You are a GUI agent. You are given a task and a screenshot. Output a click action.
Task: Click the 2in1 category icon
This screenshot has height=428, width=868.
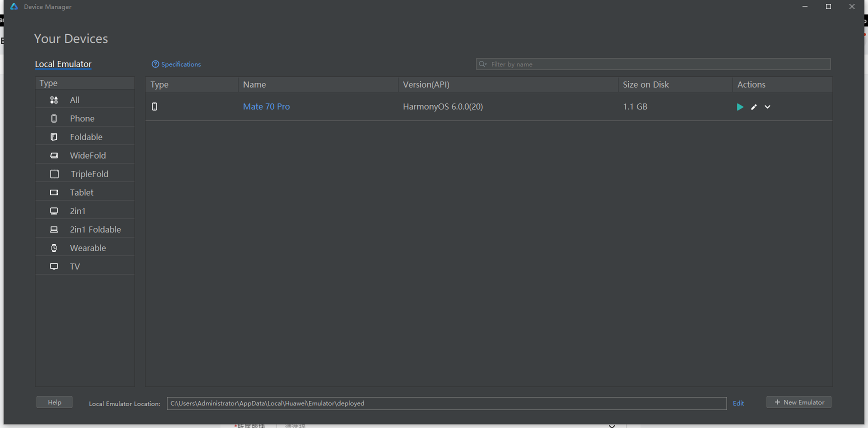click(54, 211)
